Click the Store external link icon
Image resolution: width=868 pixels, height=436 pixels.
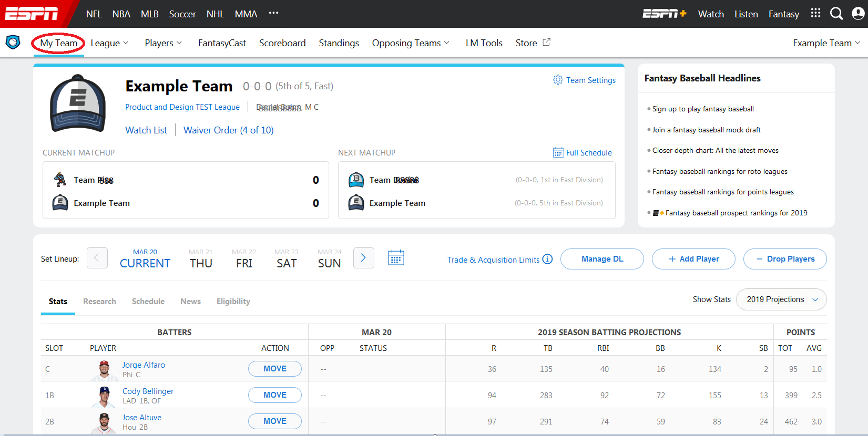(546, 42)
